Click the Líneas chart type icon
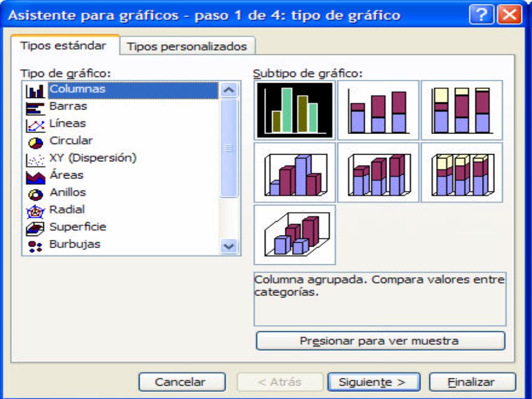 point(35,126)
